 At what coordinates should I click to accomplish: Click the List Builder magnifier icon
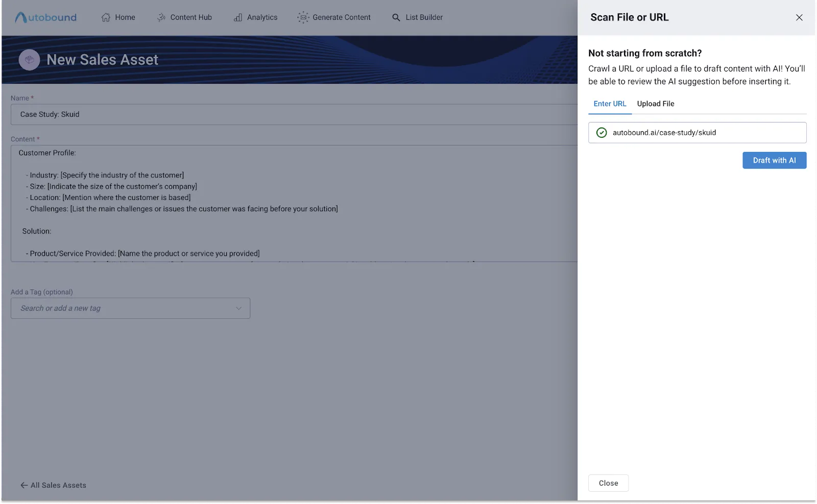coord(396,17)
